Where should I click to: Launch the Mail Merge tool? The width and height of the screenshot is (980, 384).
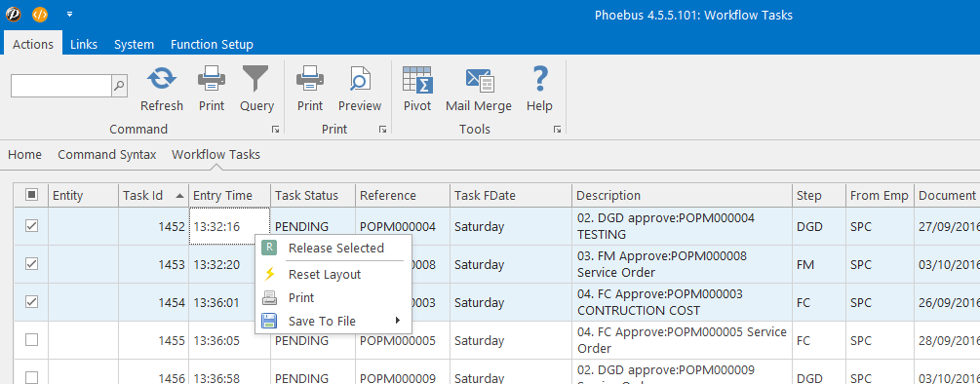pos(479,80)
